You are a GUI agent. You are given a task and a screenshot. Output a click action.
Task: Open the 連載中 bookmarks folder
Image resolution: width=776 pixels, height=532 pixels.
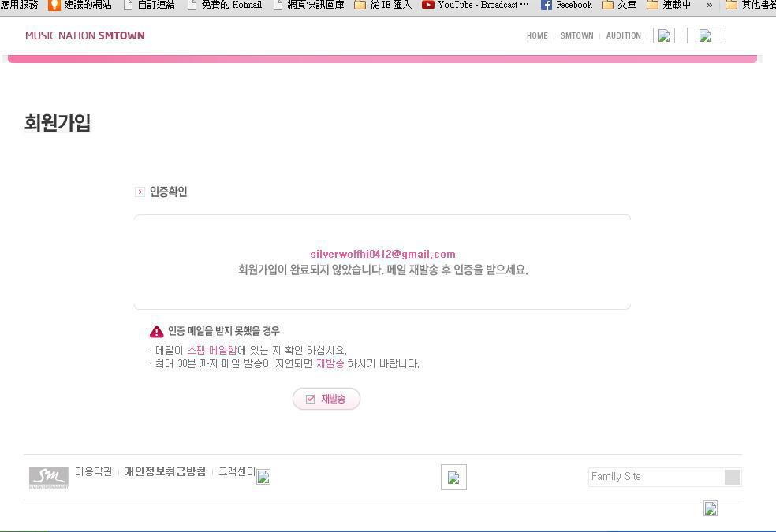(x=669, y=5)
